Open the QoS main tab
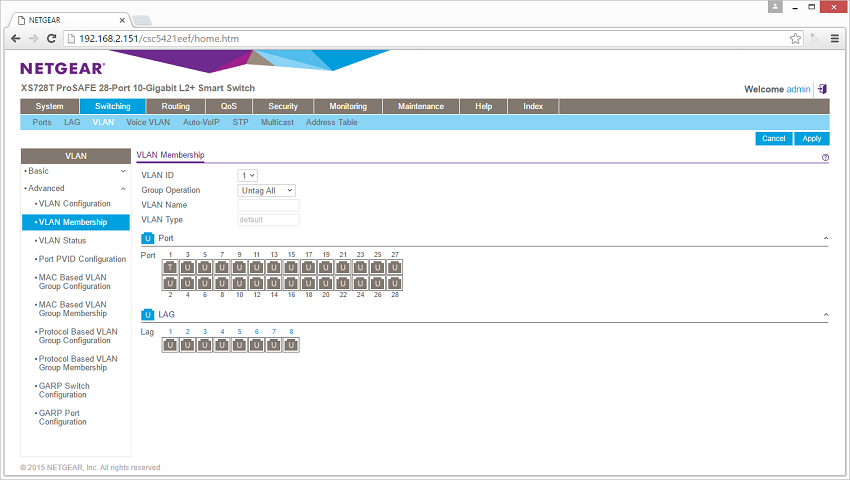850x480 pixels. pos(229,106)
